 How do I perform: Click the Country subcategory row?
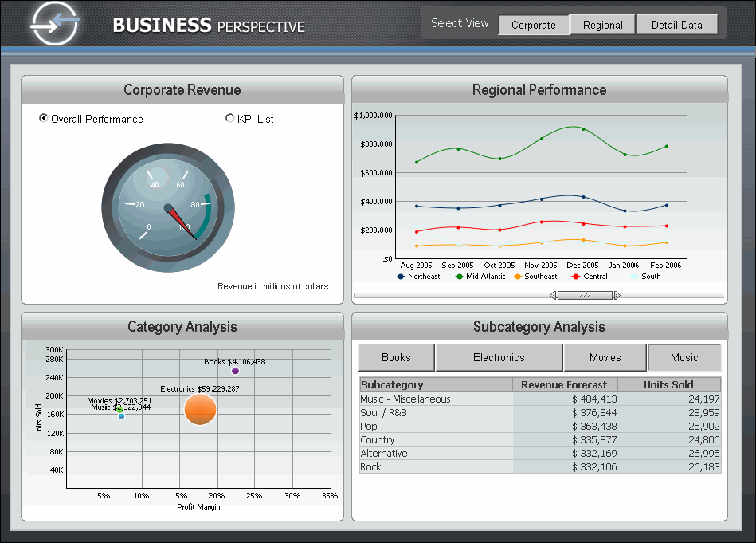pyautogui.click(x=540, y=439)
